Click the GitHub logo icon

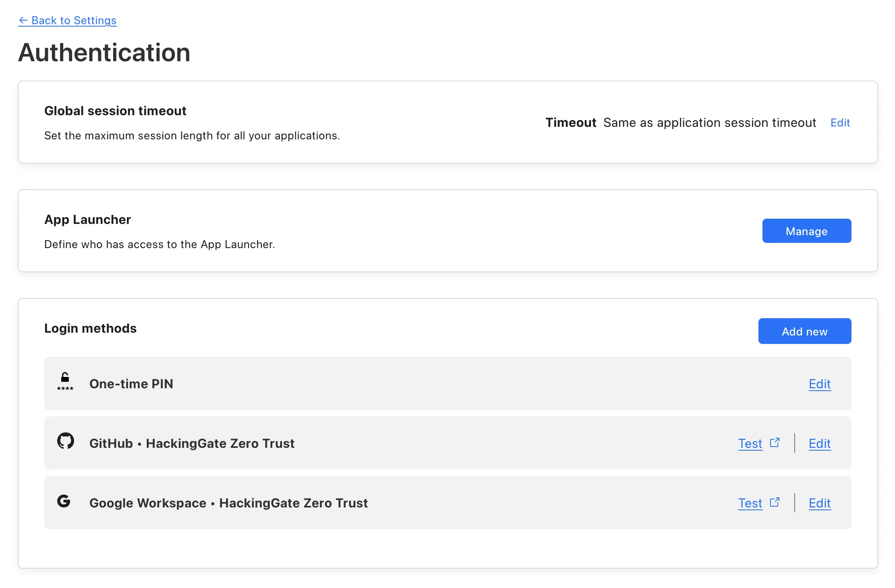(66, 441)
